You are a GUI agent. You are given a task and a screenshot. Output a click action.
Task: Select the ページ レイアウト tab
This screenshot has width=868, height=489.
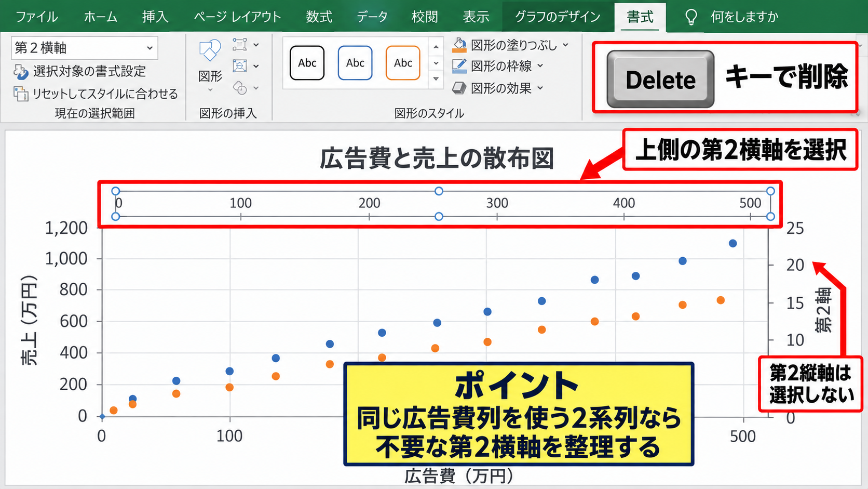(237, 17)
